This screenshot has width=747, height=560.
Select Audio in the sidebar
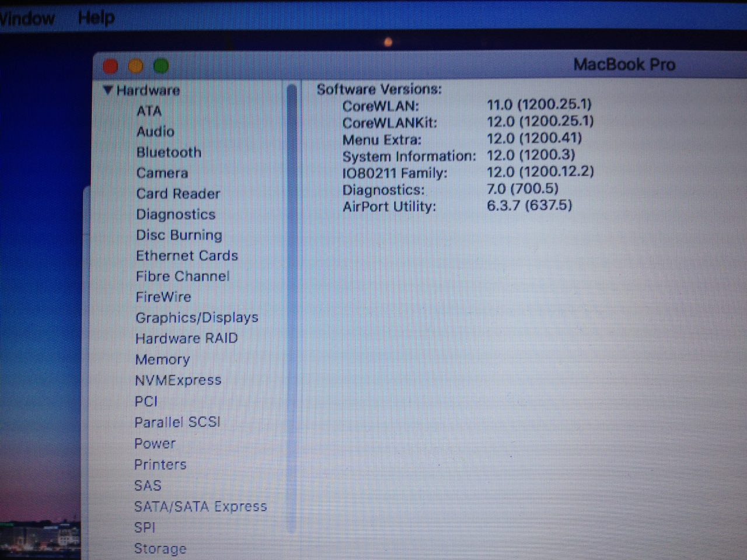pyautogui.click(x=155, y=132)
